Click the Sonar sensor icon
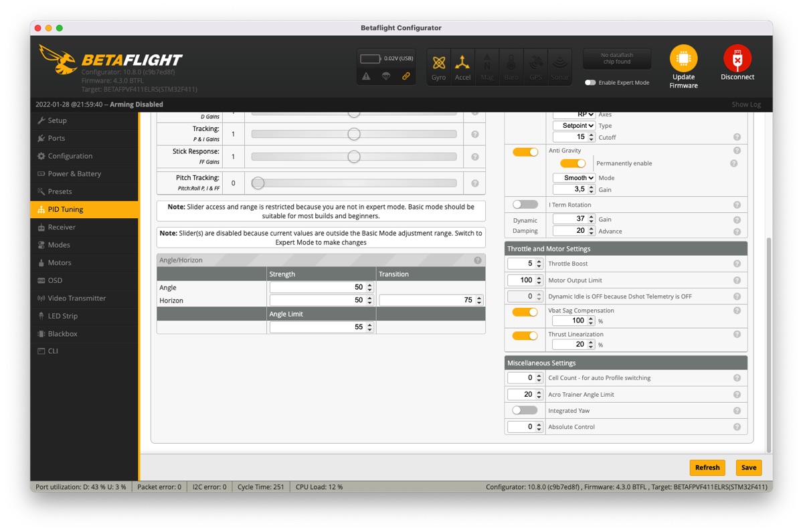The image size is (803, 532). coord(559,66)
